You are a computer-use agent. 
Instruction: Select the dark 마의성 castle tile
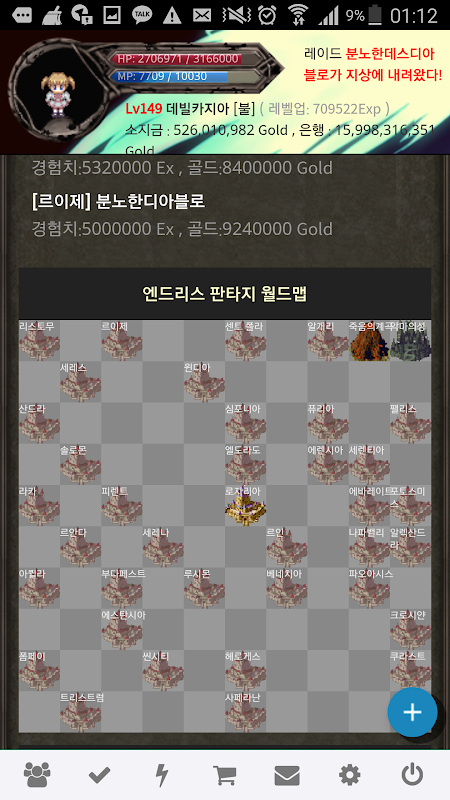(x=411, y=340)
